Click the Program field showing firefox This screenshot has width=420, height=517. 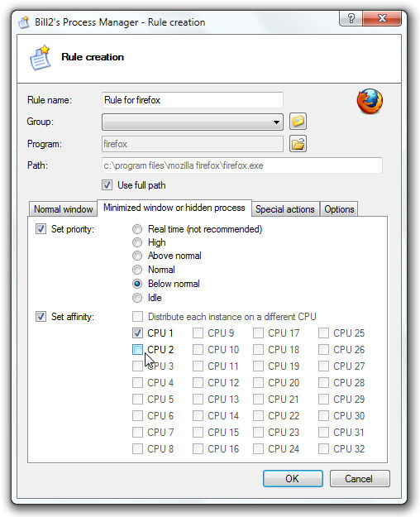pyautogui.click(x=192, y=144)
